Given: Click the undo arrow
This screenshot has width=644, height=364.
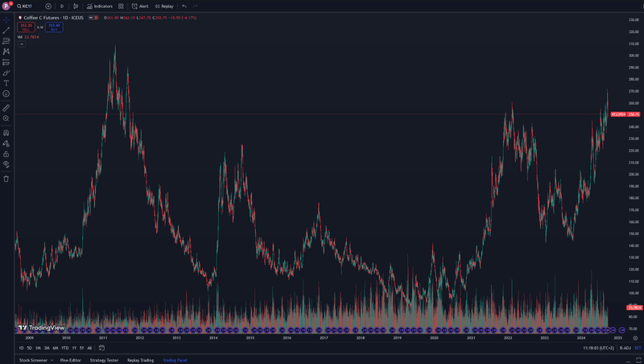Looking at the screenshot, I should pos(184,6).
